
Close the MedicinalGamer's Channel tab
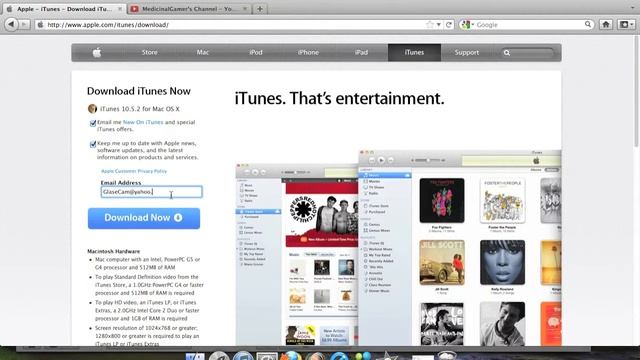(245, 9)
